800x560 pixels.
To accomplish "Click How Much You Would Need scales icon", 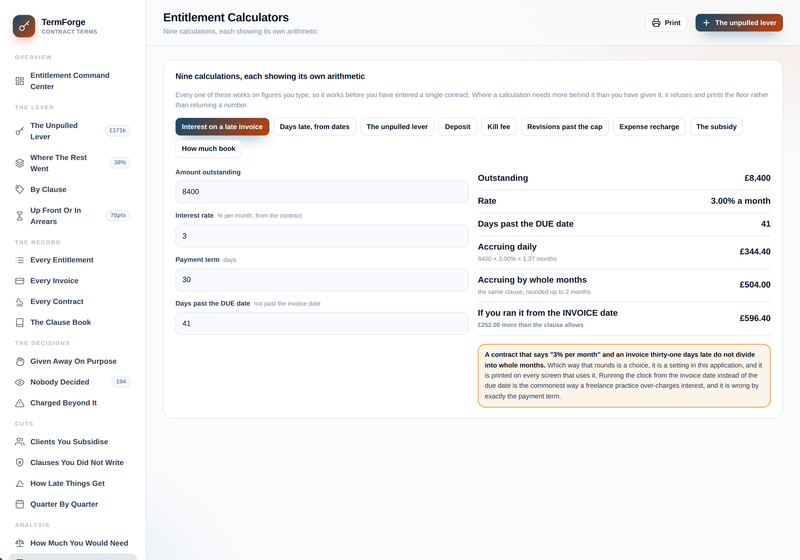I will pos(19,543).
